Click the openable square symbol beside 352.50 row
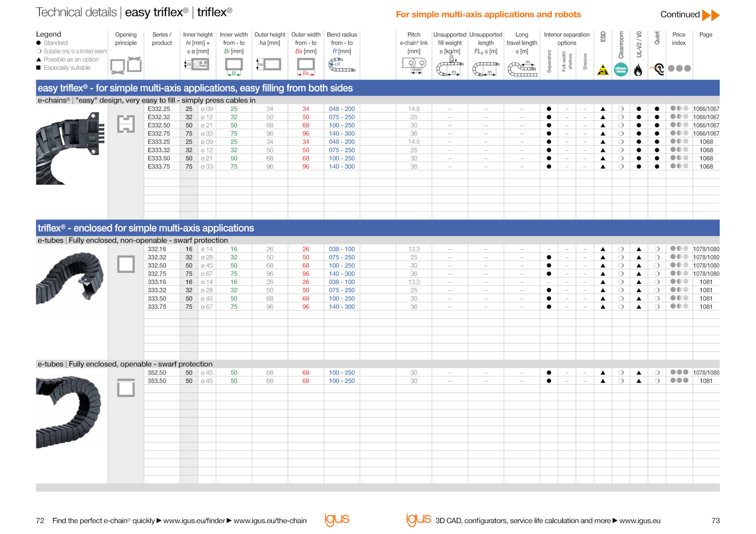The image size is (756, 534). point(126,388)
